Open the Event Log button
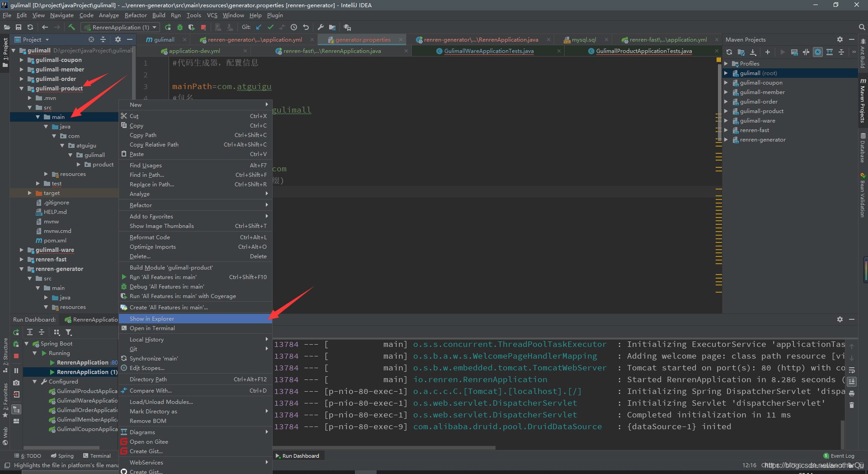The height and width of the screenshot is (474, 868). click(x=839, y=455)
